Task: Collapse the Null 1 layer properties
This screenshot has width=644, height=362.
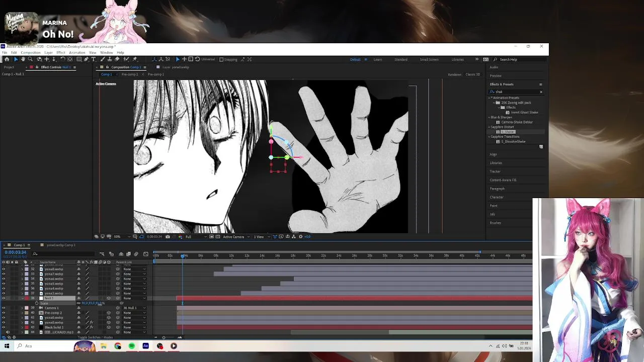Action: click(x=22, y=298)
